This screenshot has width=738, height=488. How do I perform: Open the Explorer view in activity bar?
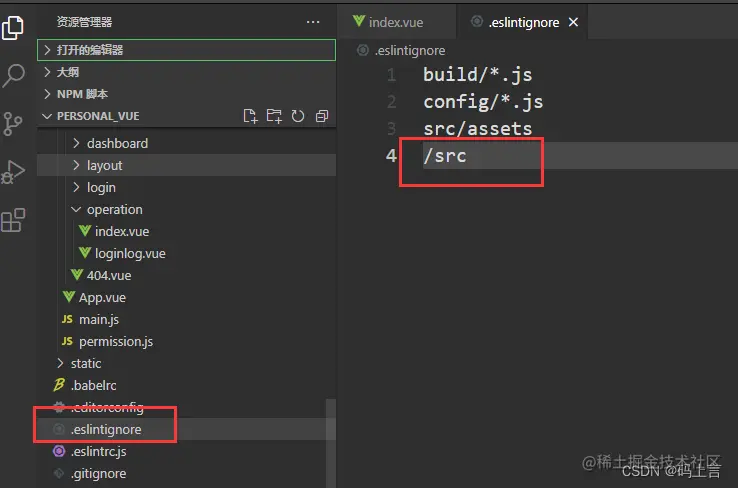coord(13,28)
